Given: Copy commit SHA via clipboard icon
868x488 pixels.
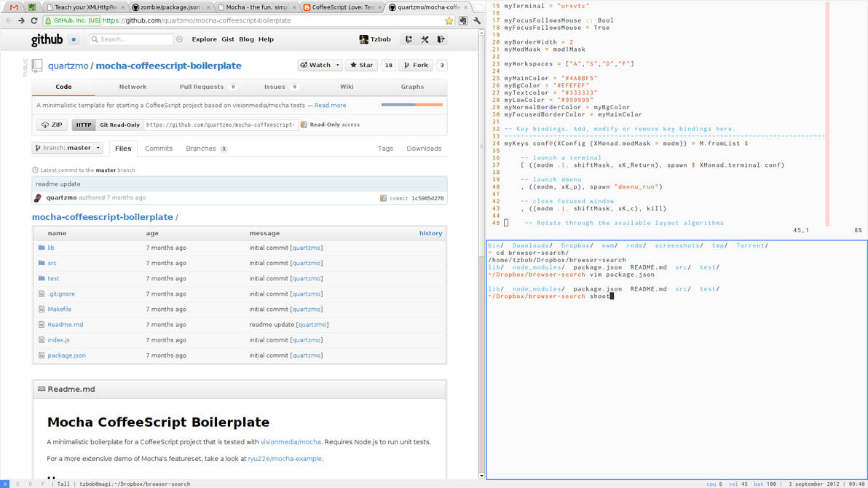Looking at the screenshot, I should pos(383,198).
